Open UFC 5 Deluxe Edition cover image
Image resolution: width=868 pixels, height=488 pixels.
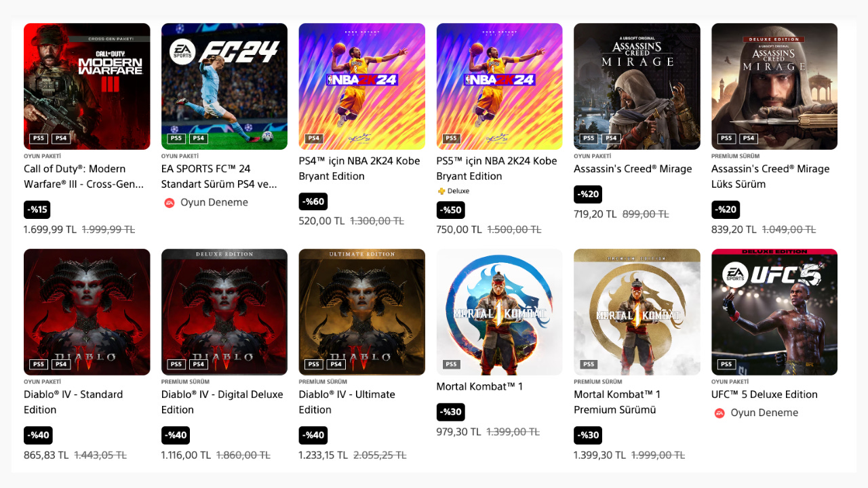tap(774, 312)
